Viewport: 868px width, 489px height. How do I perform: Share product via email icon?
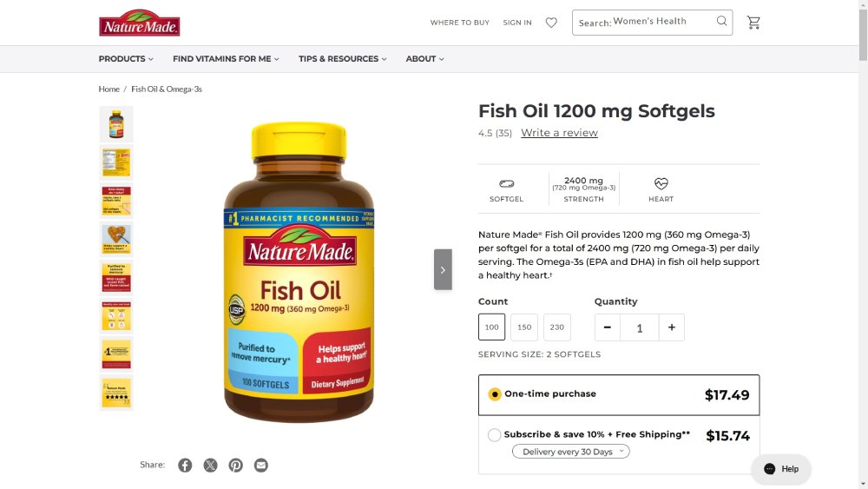coord(260,466)
